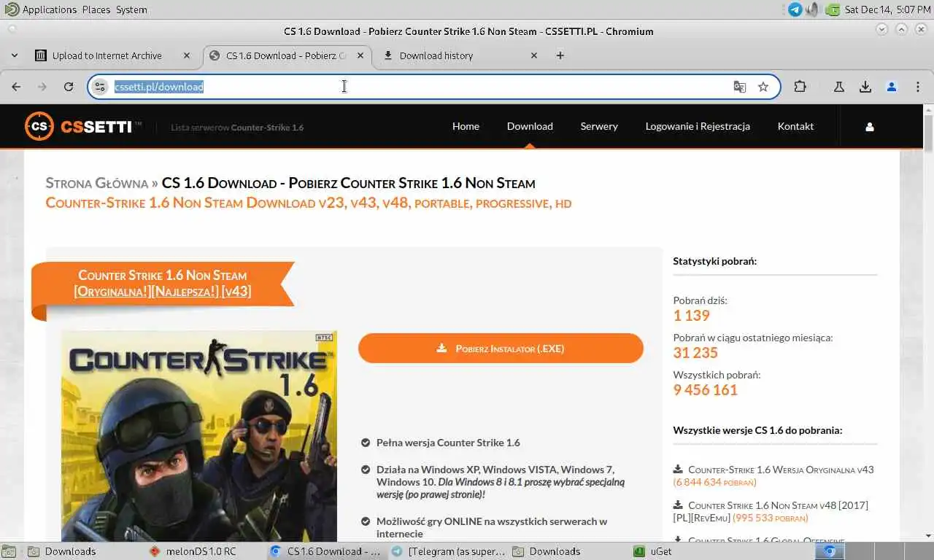Click the 1 139 downloads today number

tap(691, 316)
